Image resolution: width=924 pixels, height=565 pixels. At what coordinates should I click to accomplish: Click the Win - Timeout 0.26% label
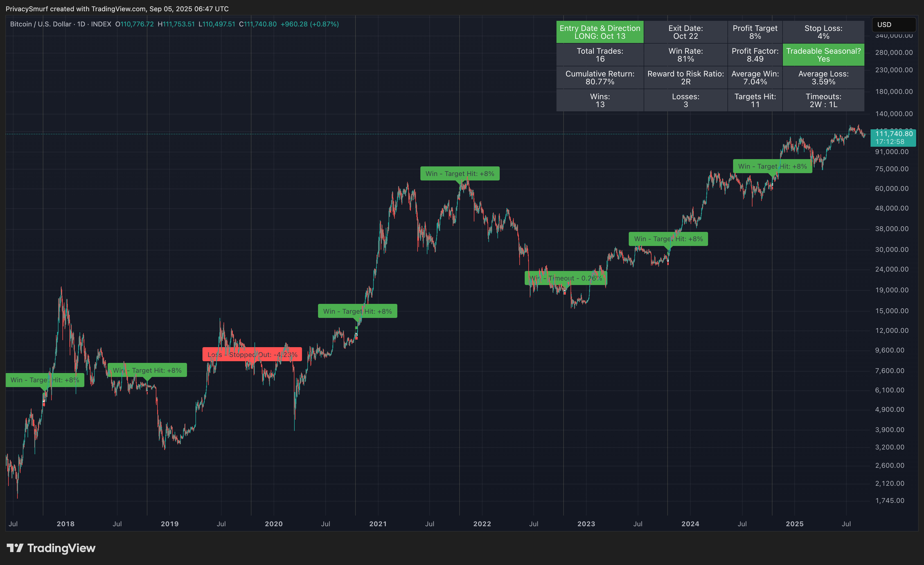click(565, 278)
